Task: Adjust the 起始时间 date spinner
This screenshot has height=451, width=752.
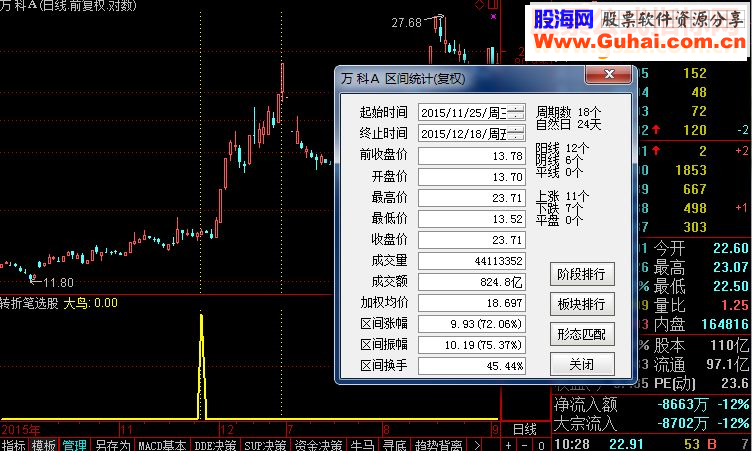Action: click(x=516, y=113)
